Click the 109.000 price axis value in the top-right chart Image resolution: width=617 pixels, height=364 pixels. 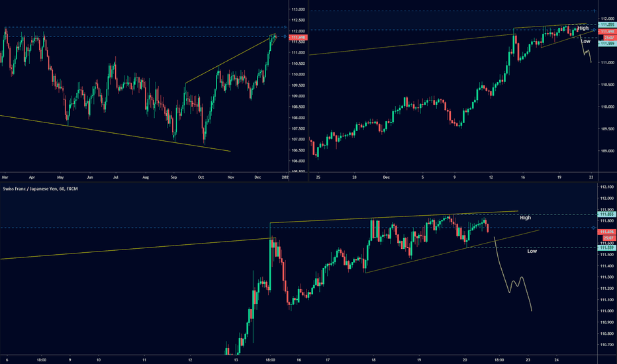click(x=608, y=151)
